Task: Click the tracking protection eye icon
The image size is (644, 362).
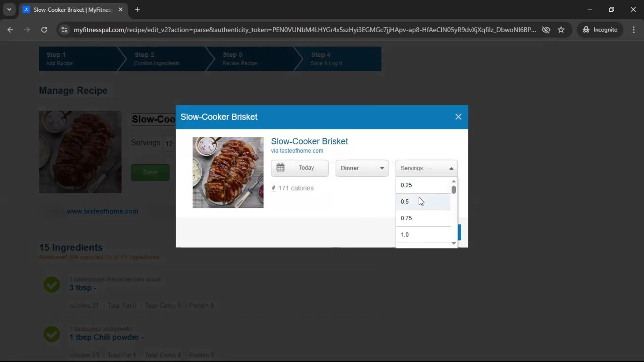Action: tap(546, 30)
